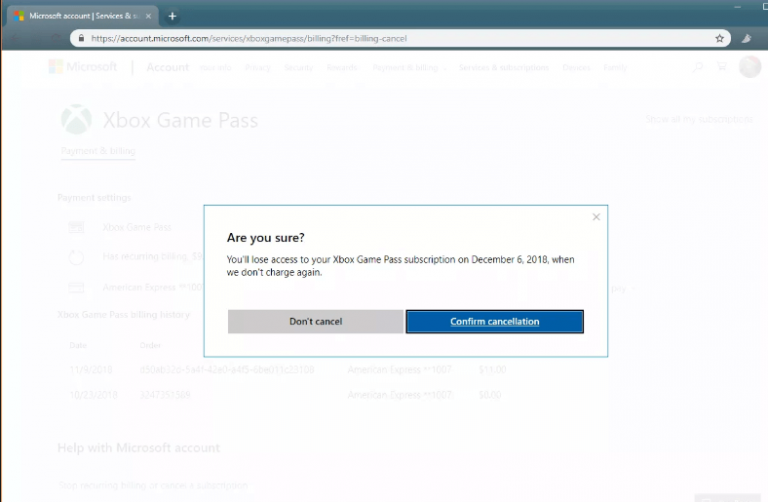The image size is (768, 502).
Task: Select the 11/9/2018 date cell
Action: 91,370
